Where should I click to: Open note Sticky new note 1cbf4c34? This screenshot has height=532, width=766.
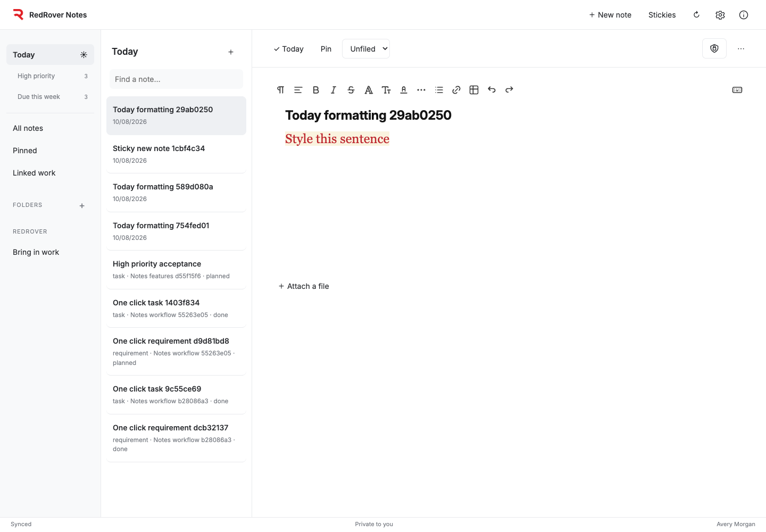(x=176, y=154)
